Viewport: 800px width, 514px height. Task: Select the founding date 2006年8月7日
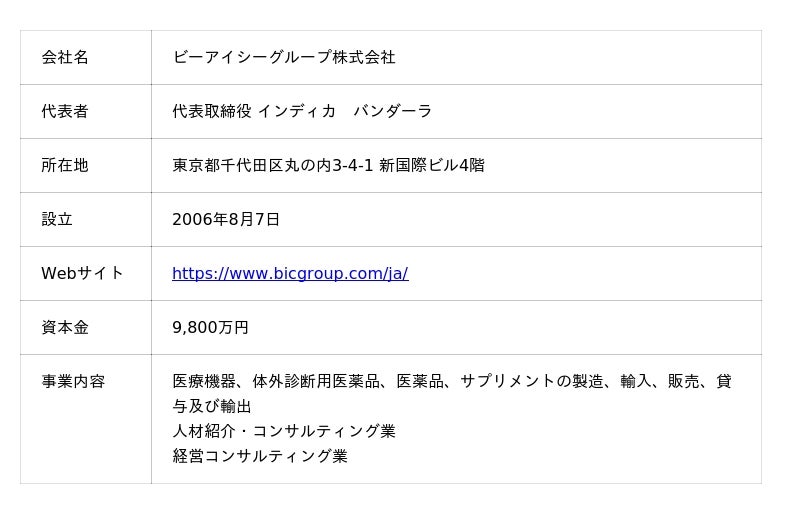tap(226, 220)
